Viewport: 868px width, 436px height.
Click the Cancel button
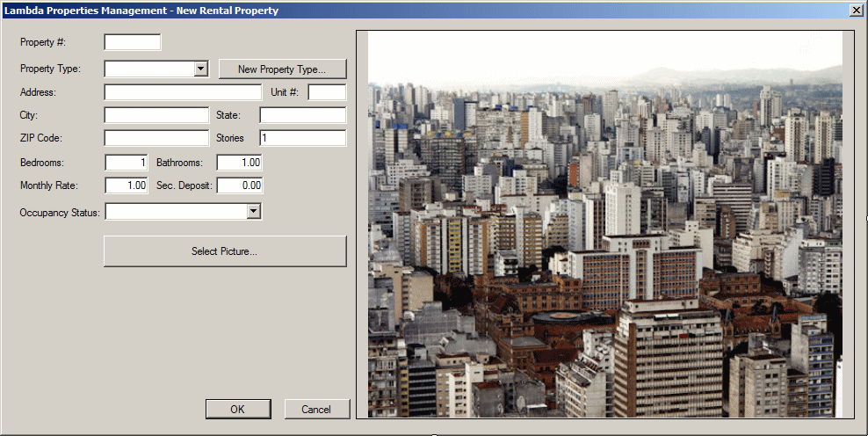(316, 410)
